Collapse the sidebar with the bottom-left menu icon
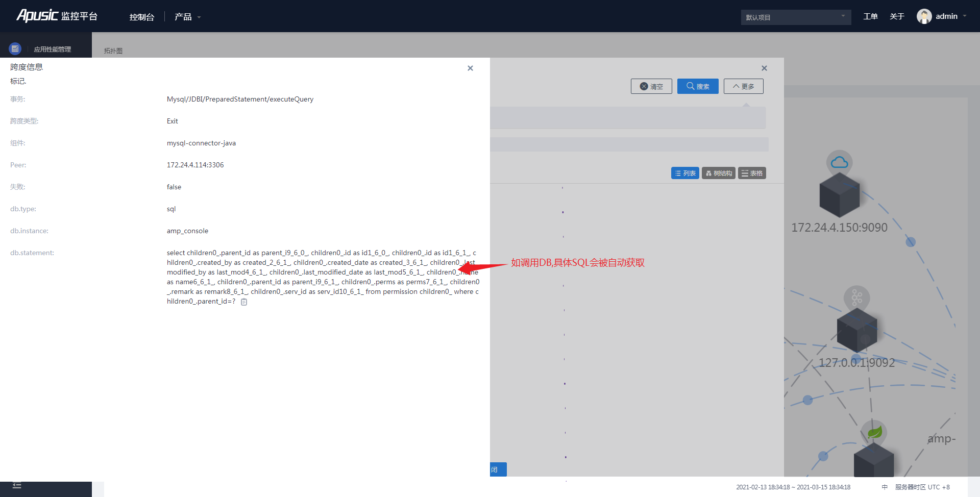The image size is (980, 497). [17, 486]
